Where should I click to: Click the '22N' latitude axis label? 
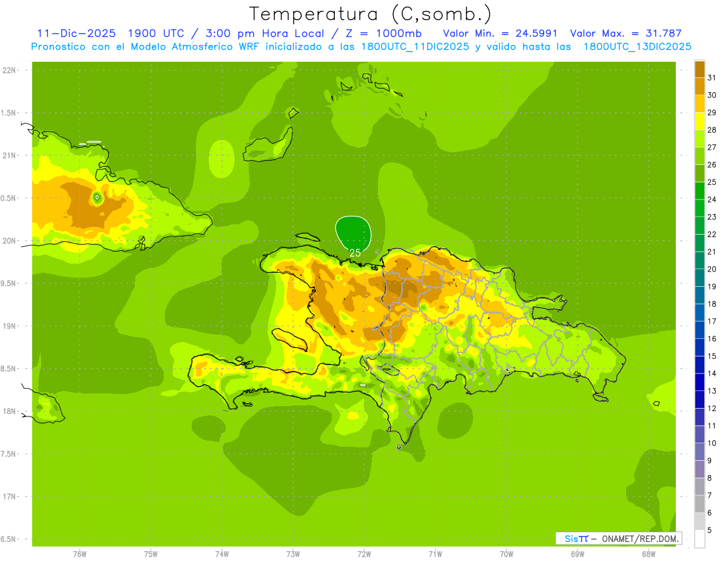point(8,70)
